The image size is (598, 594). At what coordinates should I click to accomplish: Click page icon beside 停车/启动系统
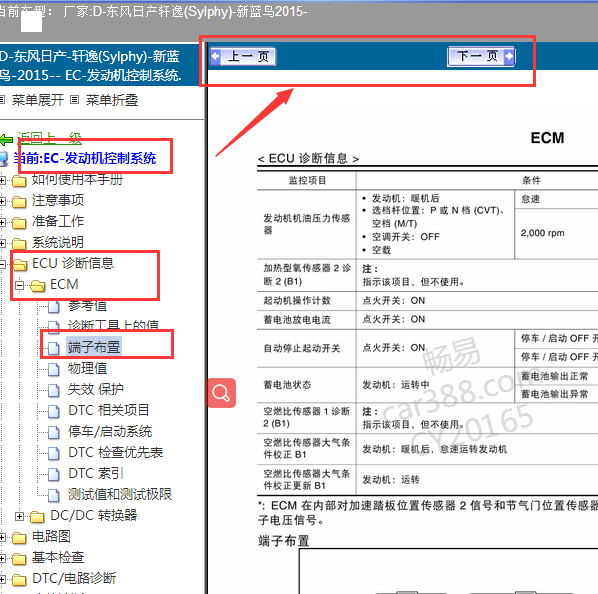pos(54,432)
